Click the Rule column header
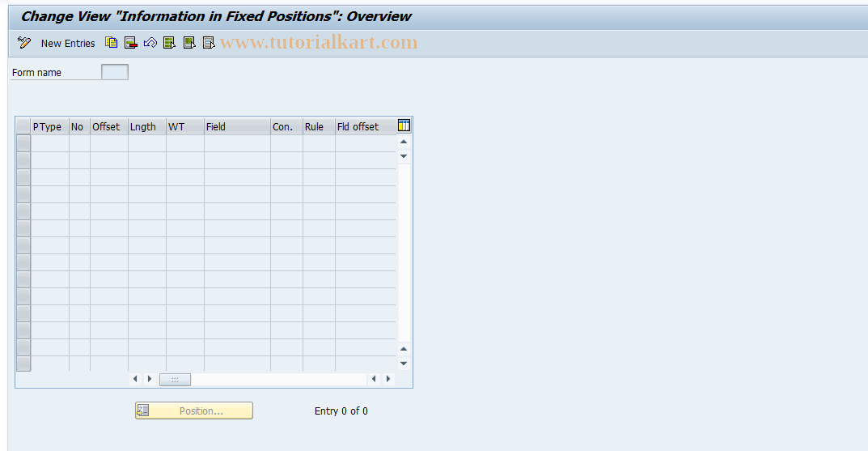 pyautogui.click(x=319, y=127)
